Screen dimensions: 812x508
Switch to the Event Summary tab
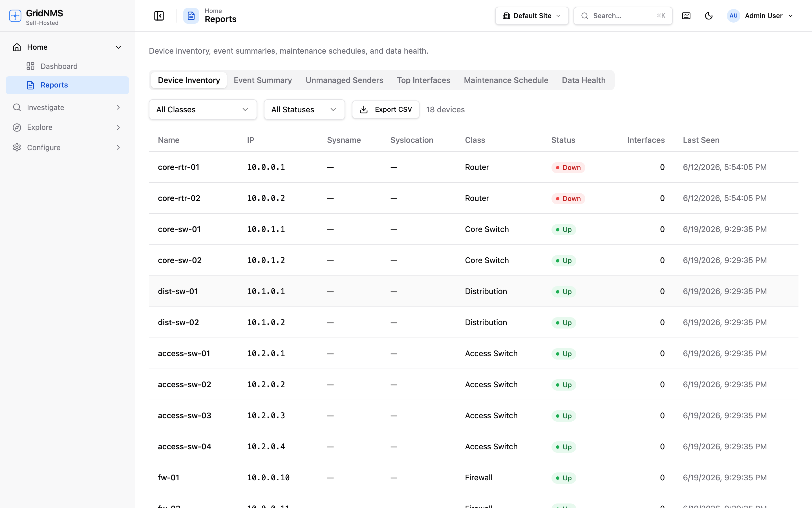coord(263,80)
